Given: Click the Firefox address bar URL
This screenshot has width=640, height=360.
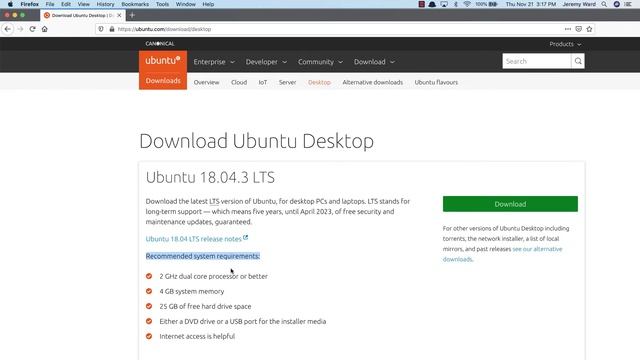Looking at the screenshot, I should (x=164, y=29).
